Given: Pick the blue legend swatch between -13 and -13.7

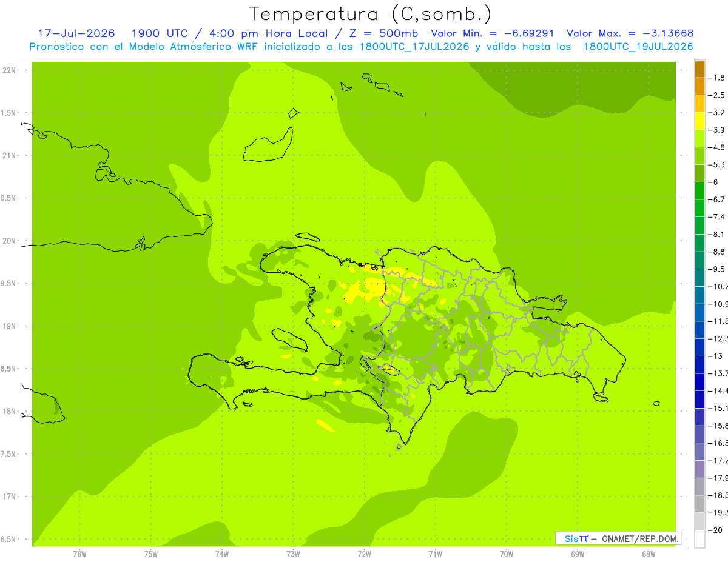Looking at the screenshot, I should (x=699, y=364).
